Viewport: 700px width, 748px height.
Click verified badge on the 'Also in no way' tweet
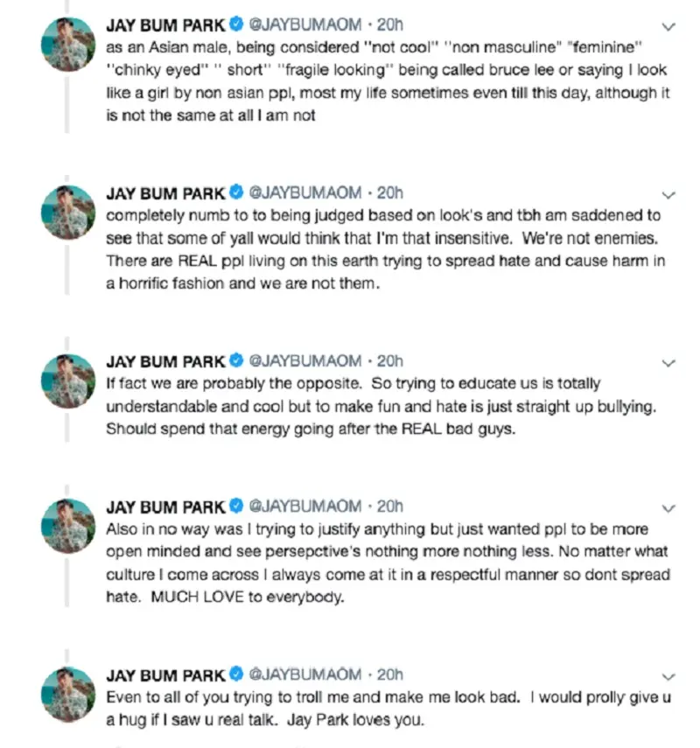point(236,507)
